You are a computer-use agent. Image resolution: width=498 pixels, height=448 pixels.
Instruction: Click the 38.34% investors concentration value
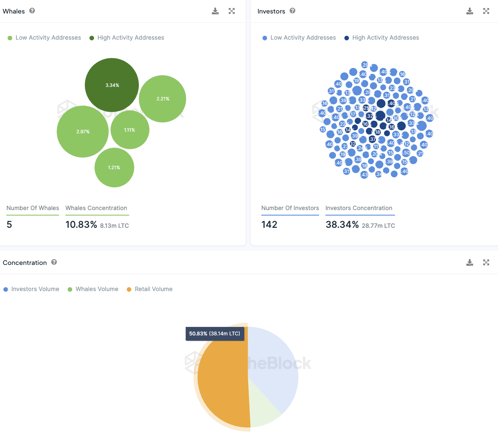click(342, 225)
